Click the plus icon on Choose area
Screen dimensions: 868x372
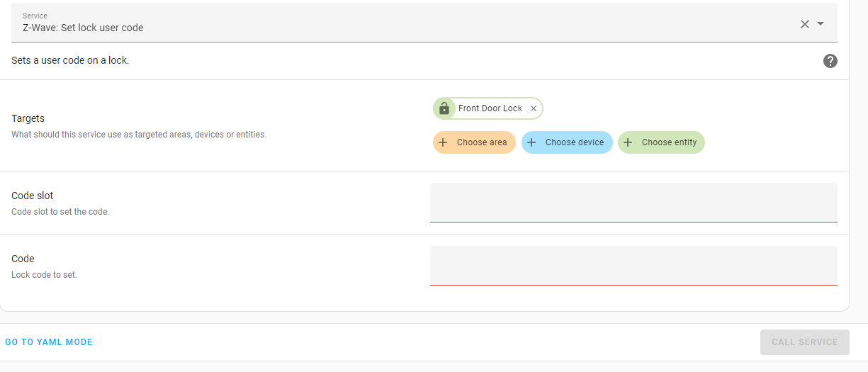443,142
